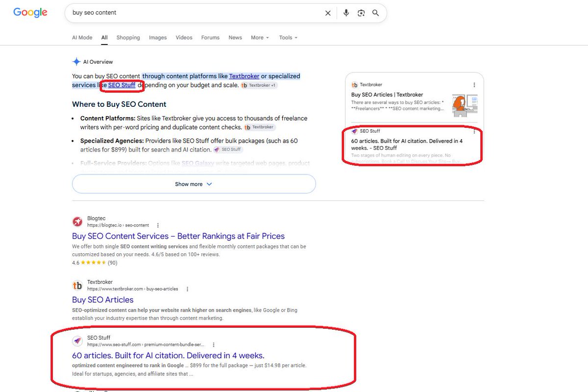This screenshot has height=392, width=588.
Task: Open Buy SEO Articles | Textbroker source card
Action: click(x=387, y=95)
